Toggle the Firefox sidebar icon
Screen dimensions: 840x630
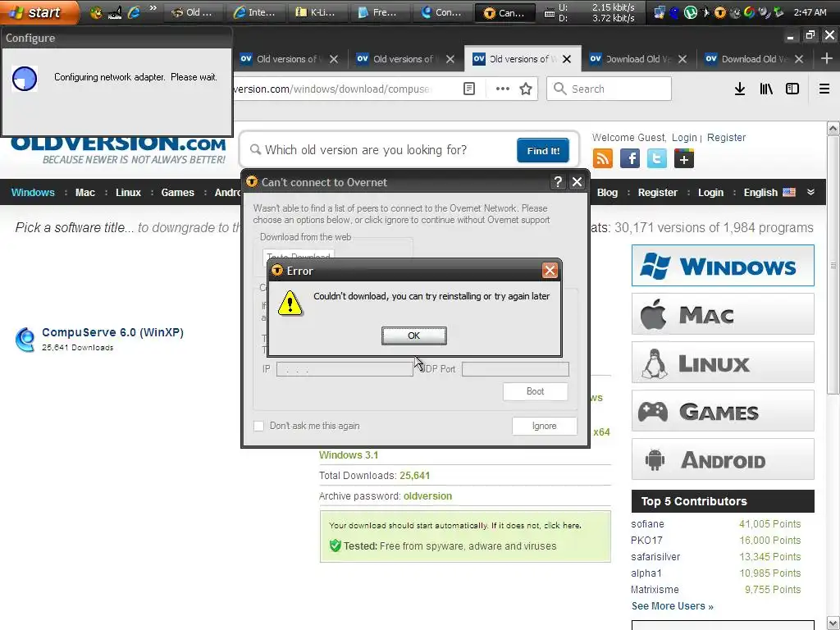coord(792,89)
